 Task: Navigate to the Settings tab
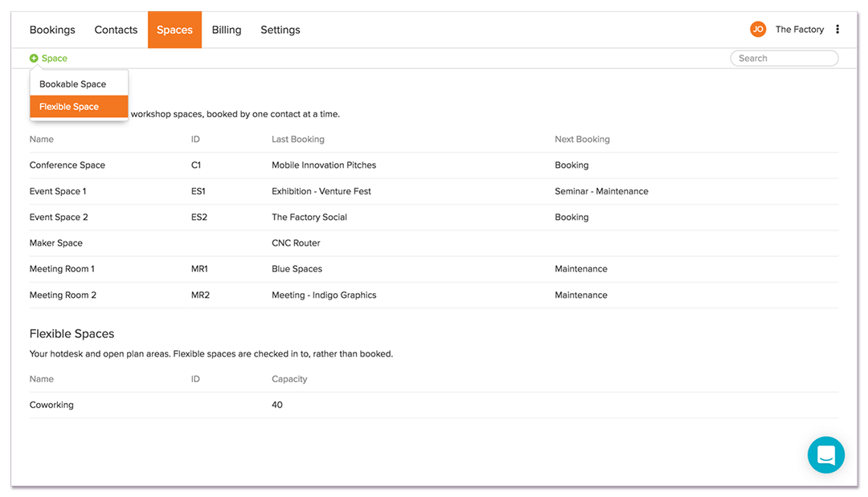(x=280, y=30)
